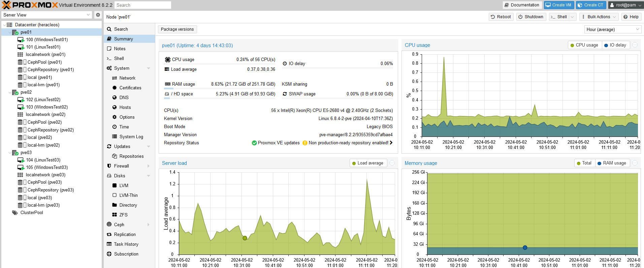Click the Subscription icon in sidebar
This screenshot has height=268, width=644.
pyautogui.click(x=109, y=254)
